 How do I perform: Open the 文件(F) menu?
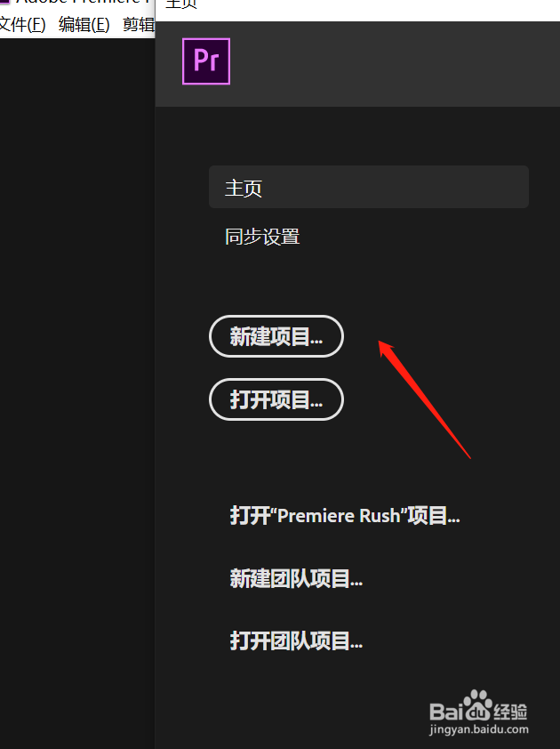(x=22, y=24)
